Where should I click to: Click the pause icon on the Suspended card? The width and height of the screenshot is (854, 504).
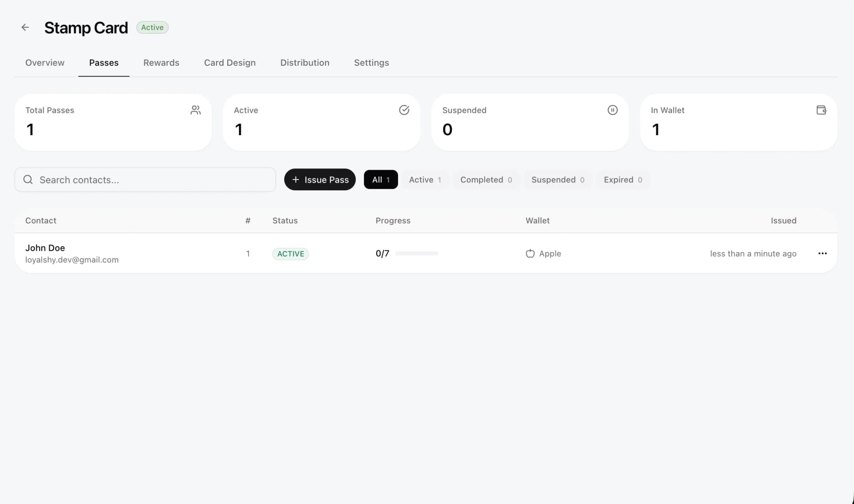(x=612, y=110)
